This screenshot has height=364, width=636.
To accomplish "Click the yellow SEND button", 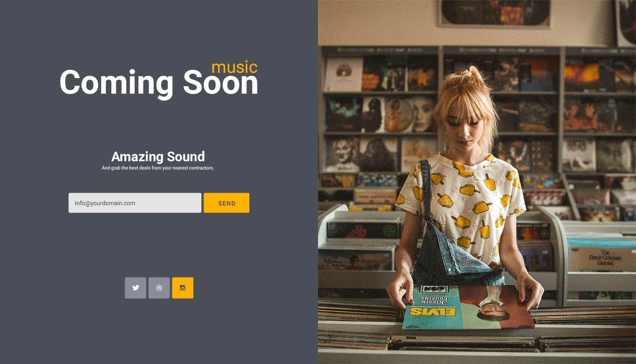I will (226, 203).
